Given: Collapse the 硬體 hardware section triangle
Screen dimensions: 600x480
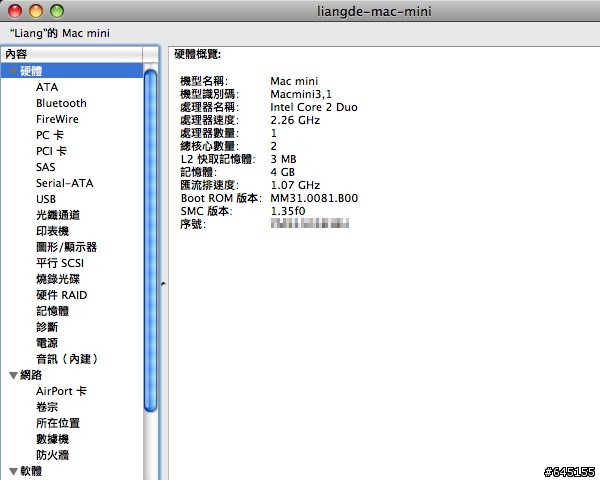Looking at the screenshot, I should click(14, 71).
